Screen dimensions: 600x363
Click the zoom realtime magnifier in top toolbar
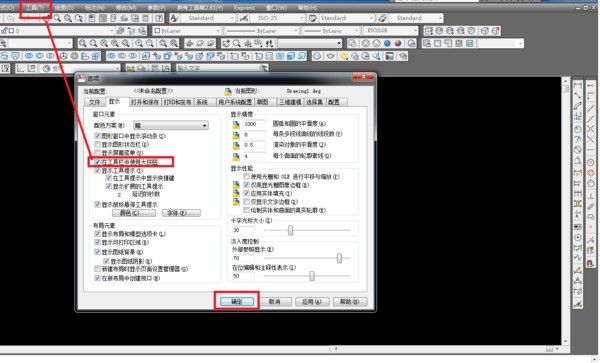coord(57,18)
